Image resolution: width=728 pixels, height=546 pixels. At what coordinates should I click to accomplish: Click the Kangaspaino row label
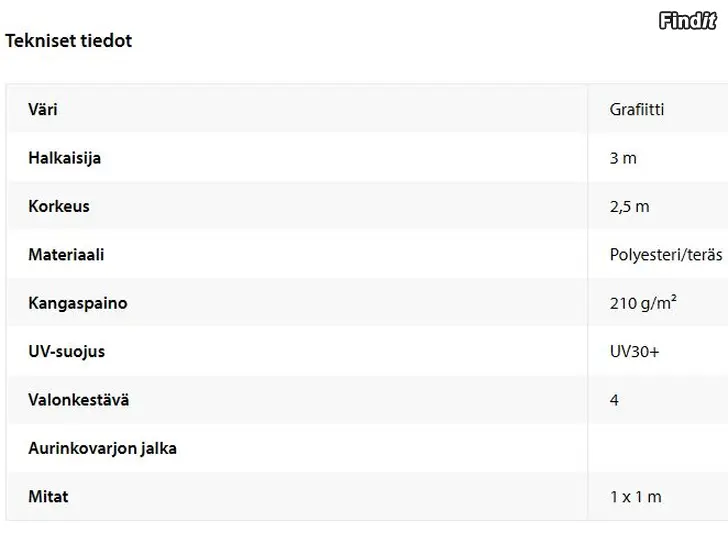pos(78,303)
